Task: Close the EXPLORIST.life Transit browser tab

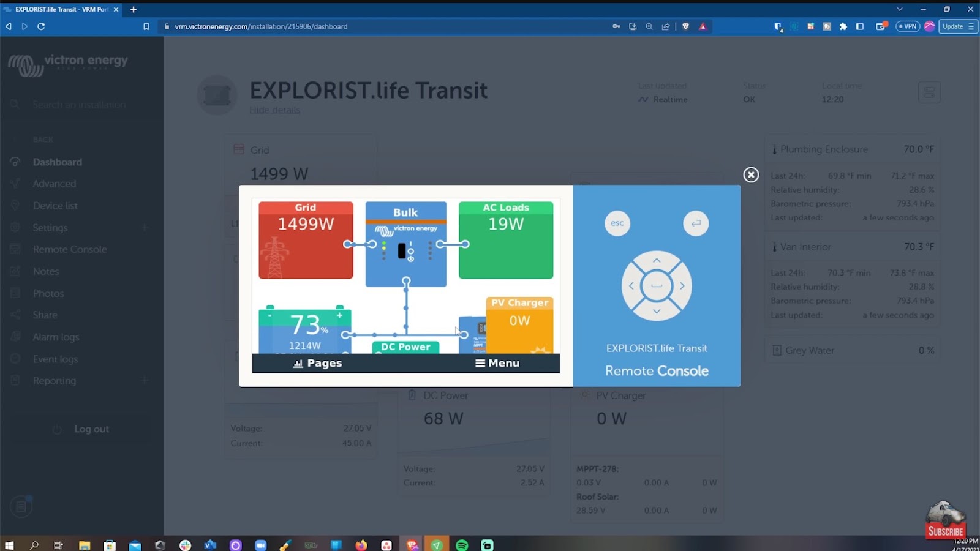Action: [x=116, y=9]
